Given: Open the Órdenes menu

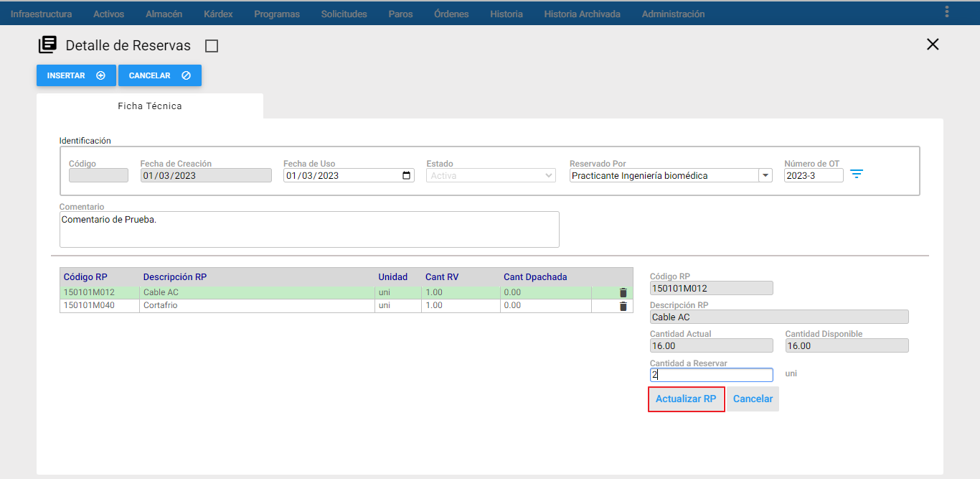Looking at the screenshot, I should pos(451,14).
